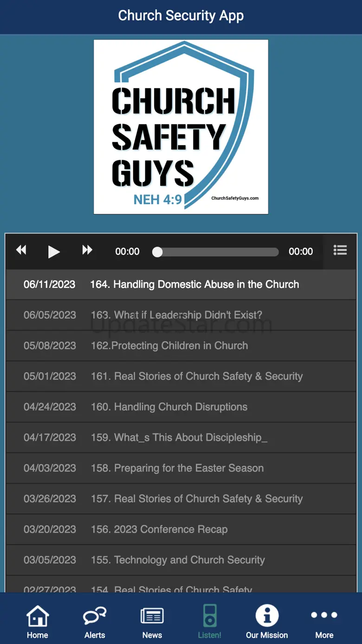
Task: Click the 06/11/2023 episode date
Action: coord(50,284)
